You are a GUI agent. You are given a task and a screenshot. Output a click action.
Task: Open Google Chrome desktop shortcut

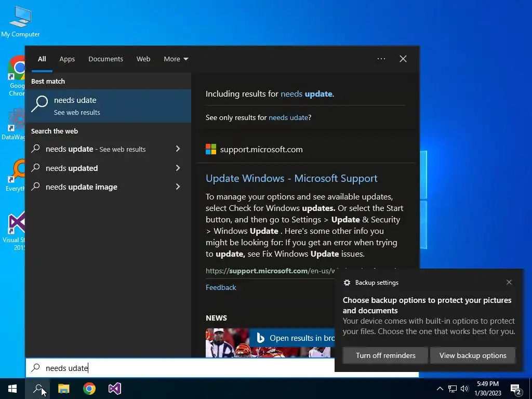pyautogui.click(x=16, y=76)
